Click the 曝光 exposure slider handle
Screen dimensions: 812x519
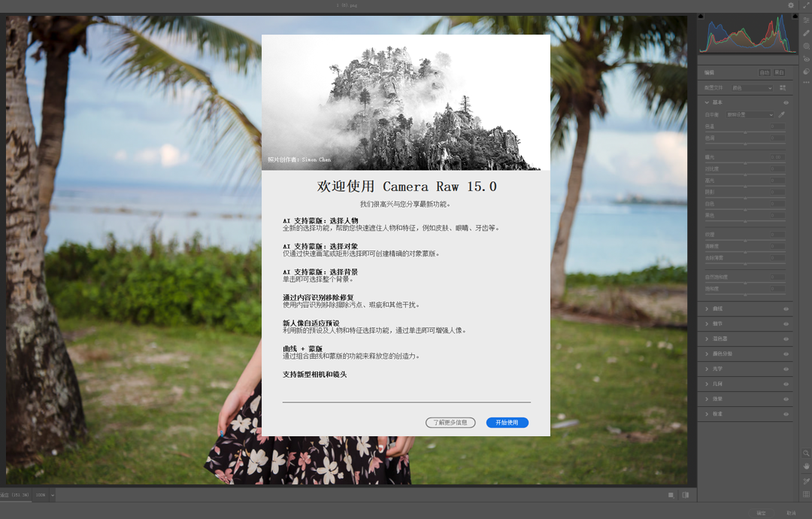pos(746,162)
